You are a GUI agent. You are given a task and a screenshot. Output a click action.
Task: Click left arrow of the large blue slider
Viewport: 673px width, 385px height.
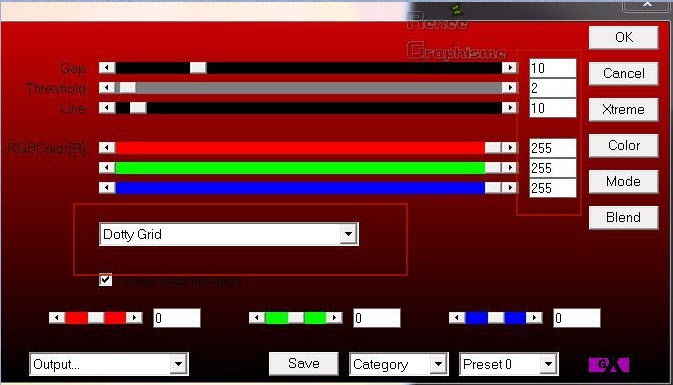point(107,188)
